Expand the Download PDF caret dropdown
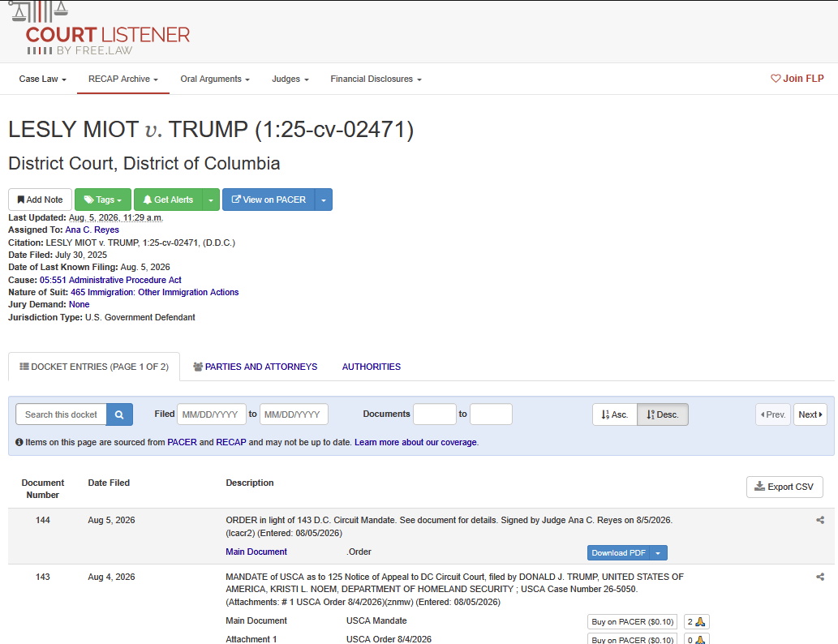Viewport: 838px width, 644px height. click(x=659, y=552)
